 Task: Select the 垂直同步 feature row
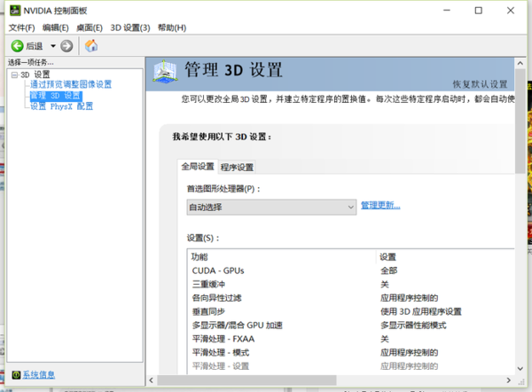(x=351, y=311)
